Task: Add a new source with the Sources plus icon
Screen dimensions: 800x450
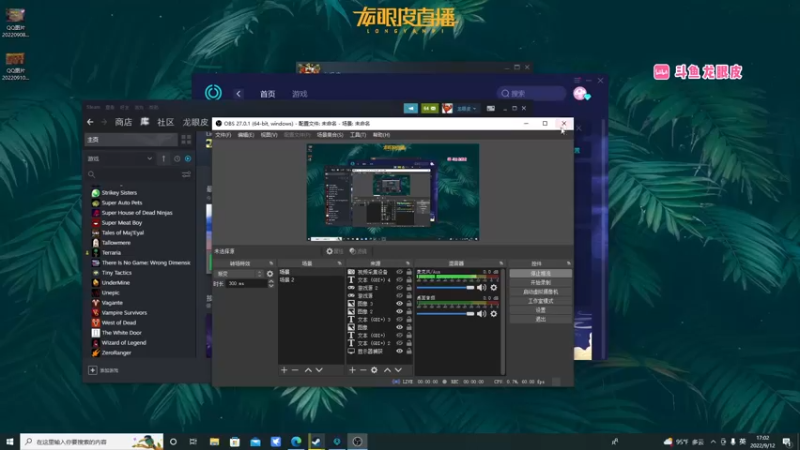Action: (352, 370)
